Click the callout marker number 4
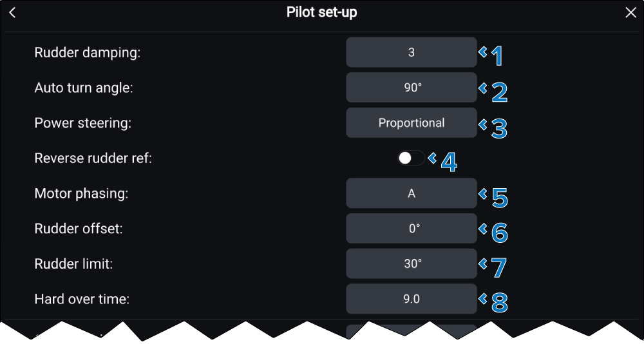The width and height of the screenshot is (644, 344). 449,162
